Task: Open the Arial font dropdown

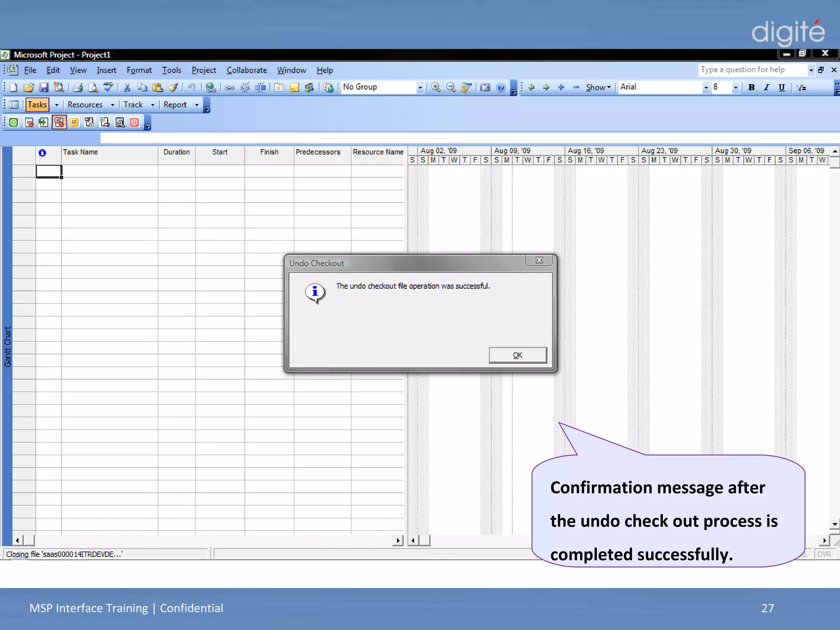Action: [706, 87]
